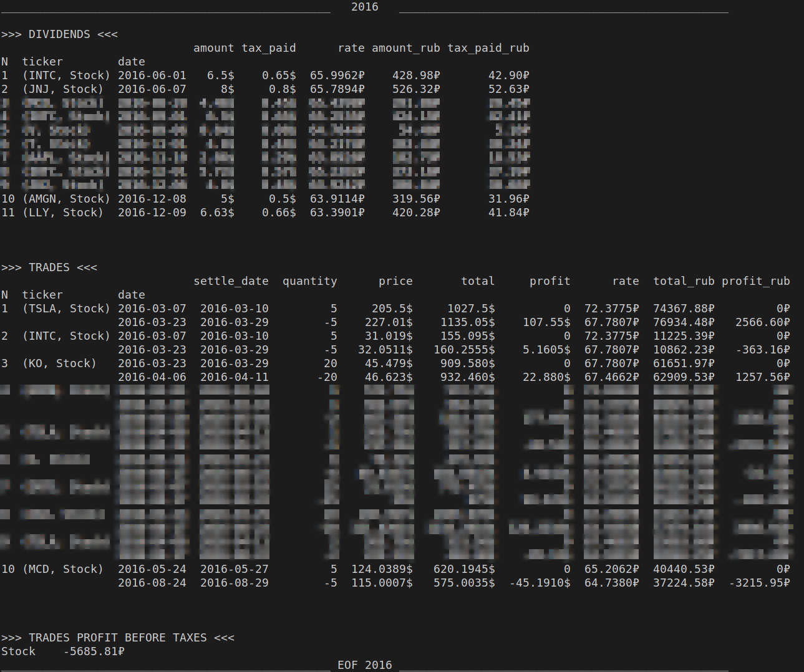This screenshot has width=804, height=672.
Task: Click dividend date 2016-12-09
Action: coord(152,213)
